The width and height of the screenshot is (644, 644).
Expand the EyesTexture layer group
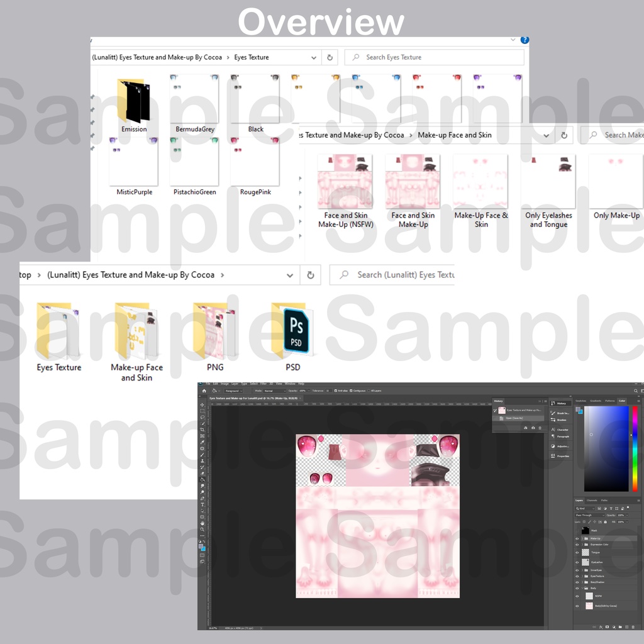(582, 576)
